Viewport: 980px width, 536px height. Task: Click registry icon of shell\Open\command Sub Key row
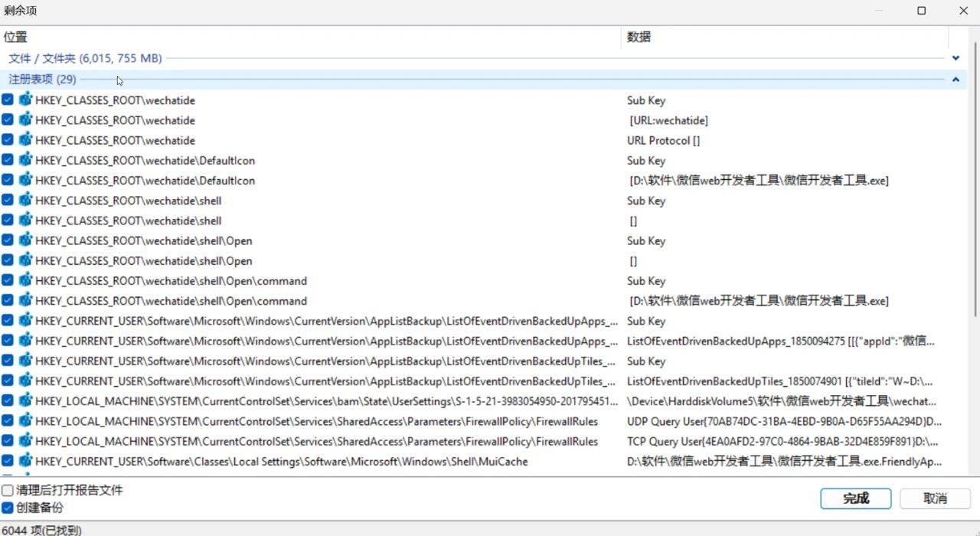pos(25,280)
